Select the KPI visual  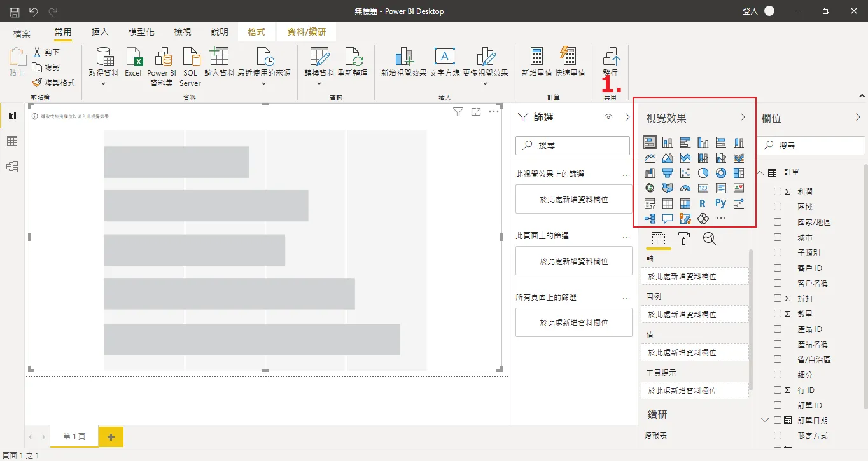click(x=739, y=188)
